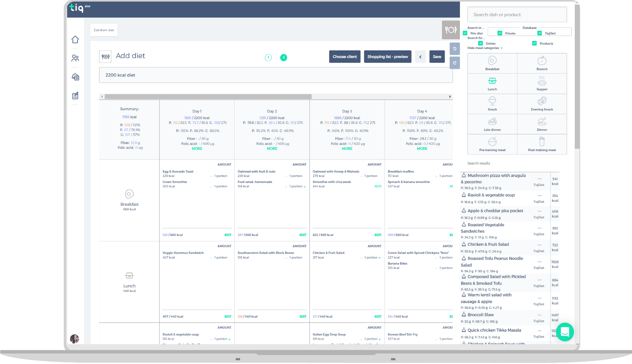Screen dimensions: 632x364
Task: Open the notes clipboard sidebar icon
Action: click(75, 96)
